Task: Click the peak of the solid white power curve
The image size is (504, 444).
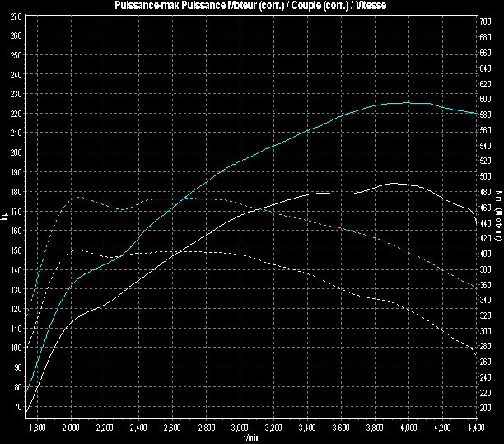Action: 393,183
